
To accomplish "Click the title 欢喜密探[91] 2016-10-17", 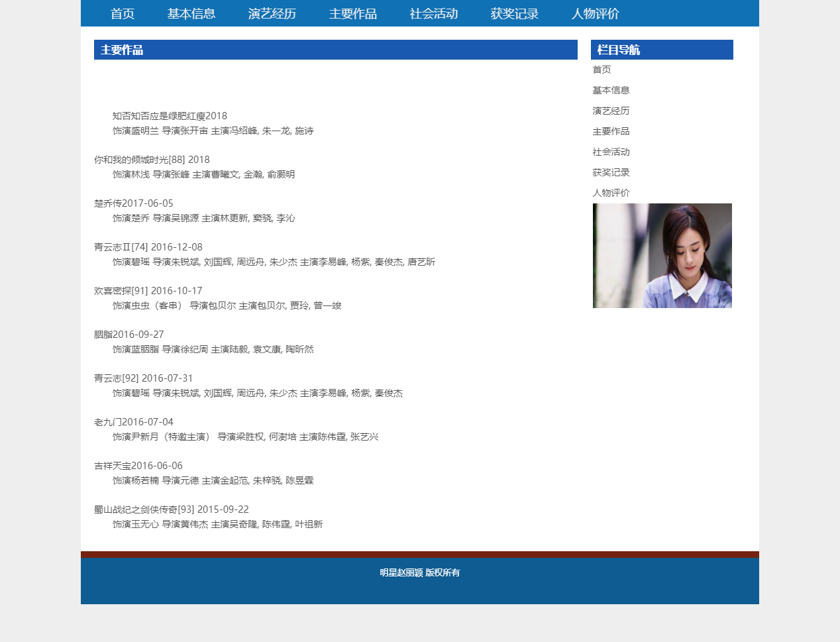I will coord(148,291).
